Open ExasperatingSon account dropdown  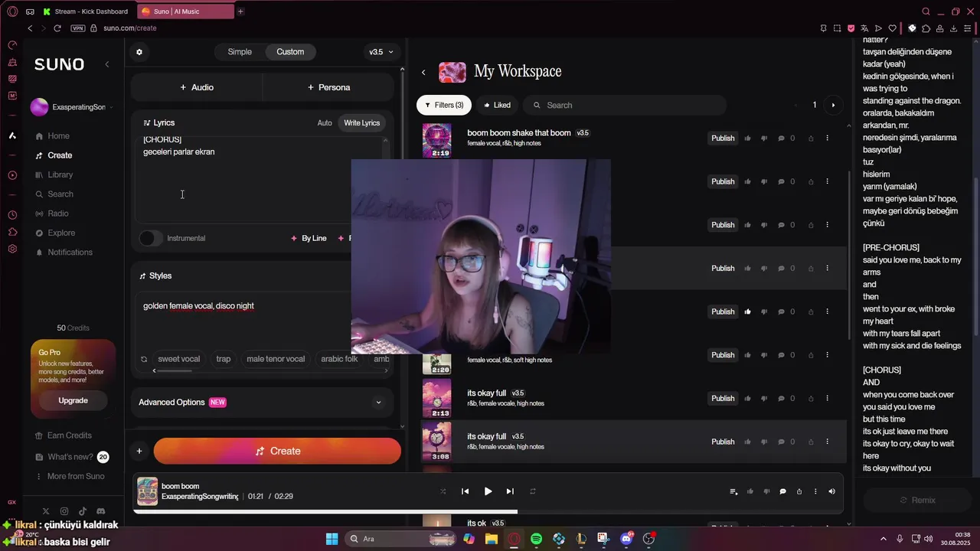72,107
